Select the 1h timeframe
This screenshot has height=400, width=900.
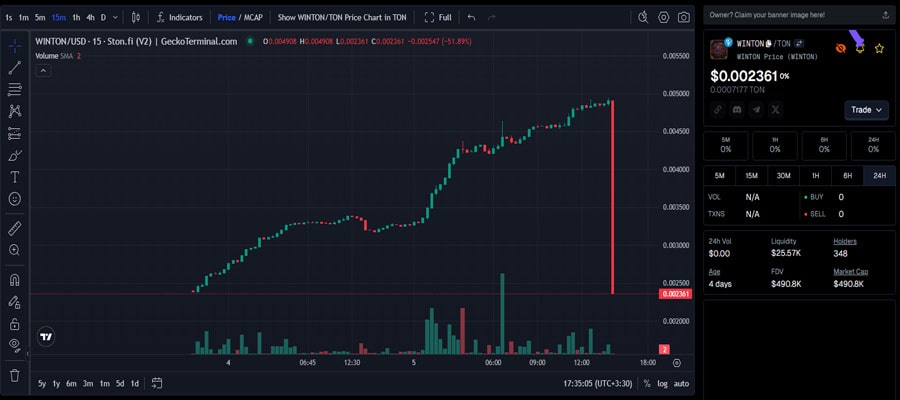[76, 17]
